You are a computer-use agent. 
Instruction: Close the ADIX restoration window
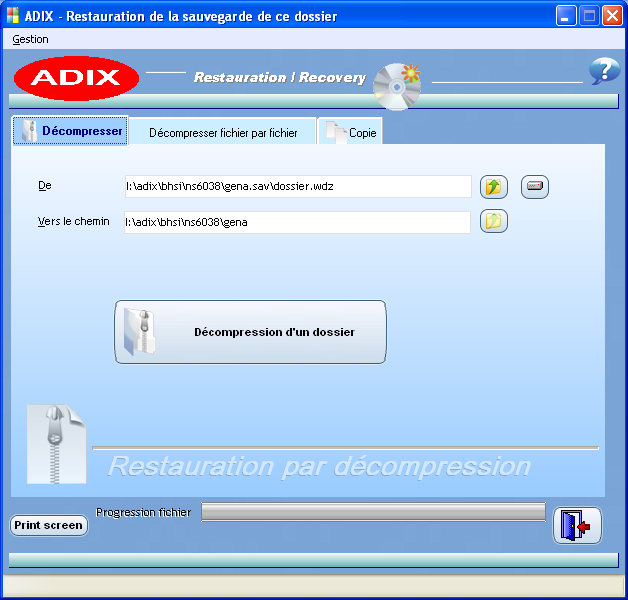pos(612,16)
